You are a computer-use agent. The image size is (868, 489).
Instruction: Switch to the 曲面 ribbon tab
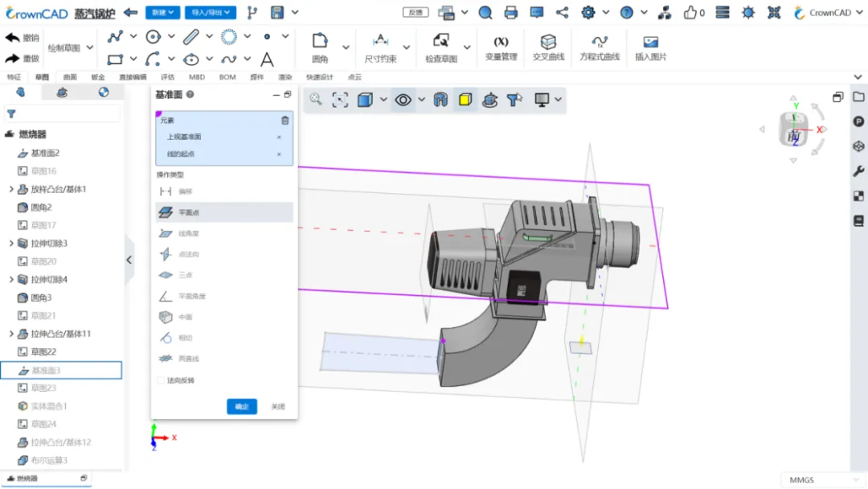70,77
